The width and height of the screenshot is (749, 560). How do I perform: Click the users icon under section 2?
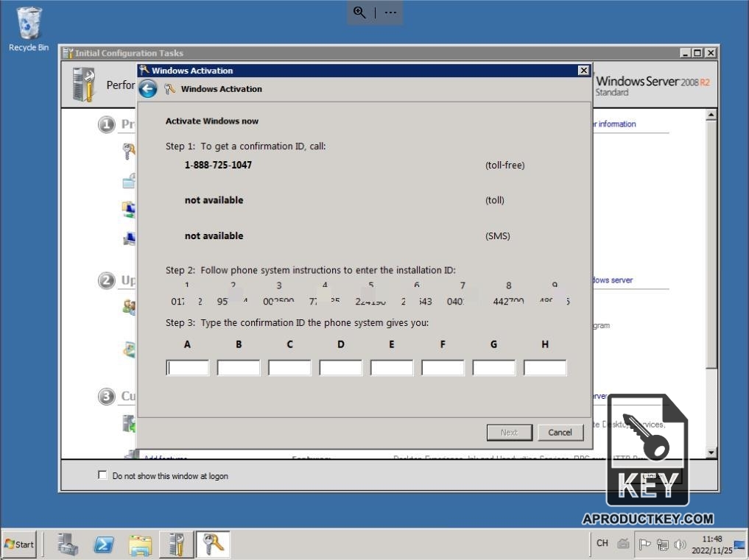point(129,307)
